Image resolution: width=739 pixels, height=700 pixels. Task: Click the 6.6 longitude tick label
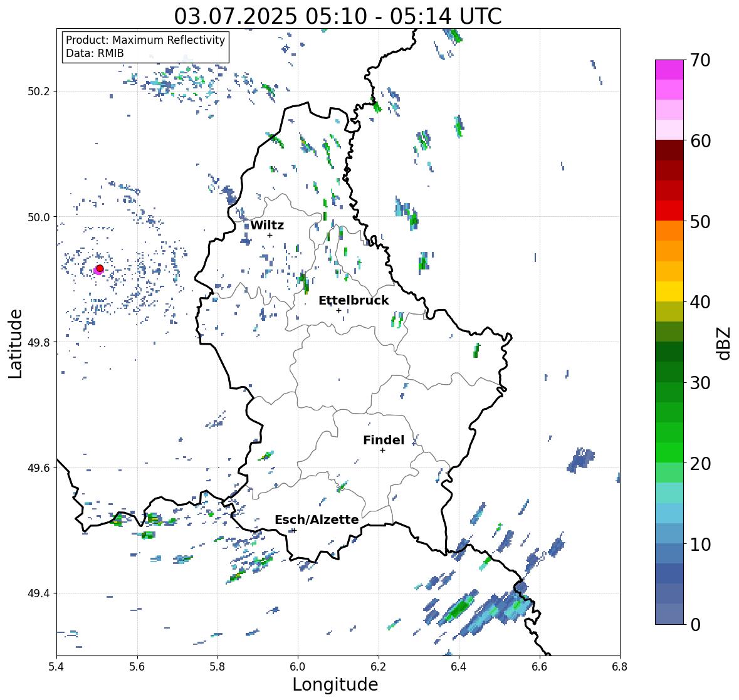[540, 666]
